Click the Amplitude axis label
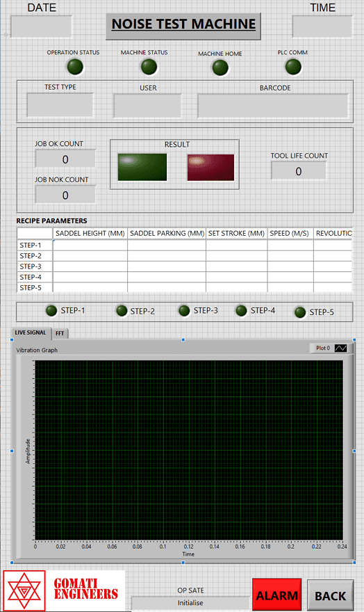The width and height of the screenshot is (364, 612). pyautogui.click(x=28, y=451)
